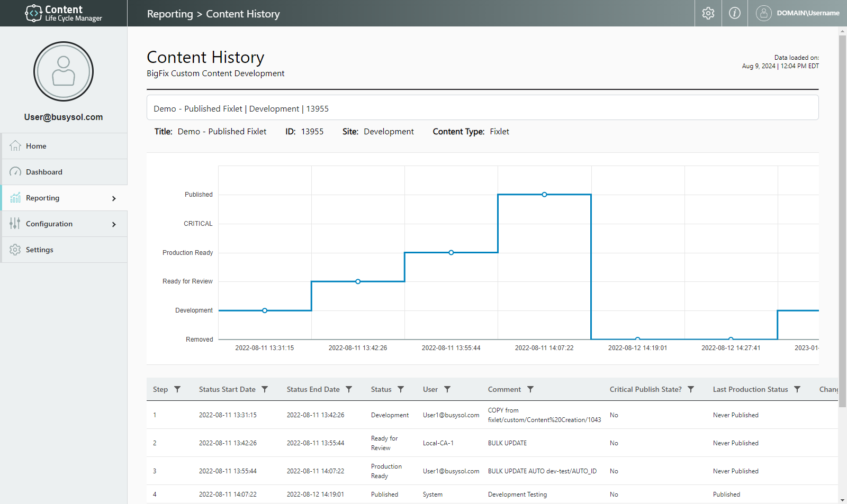Open the Status column filter
This screenshot has width=847, height=504.
pyautogui.click(x=401, y=389)
